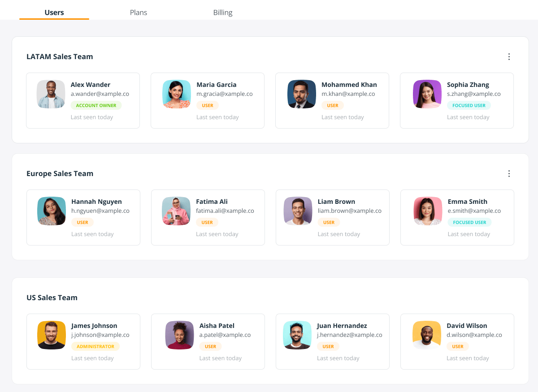Image resolution: width=538 pixels, height=392 pixels.
Task: Click Alex Wander's profile picture
Action: tap(51, 94)
